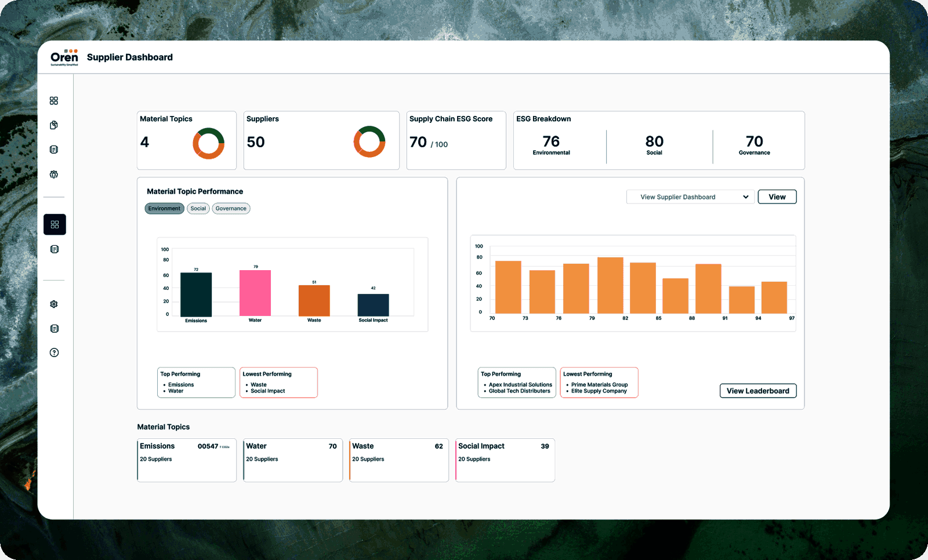Screen dimensions: 928x560
Task: Expand the View Supplier Dashboard dropdown
Action: point(690,197)
